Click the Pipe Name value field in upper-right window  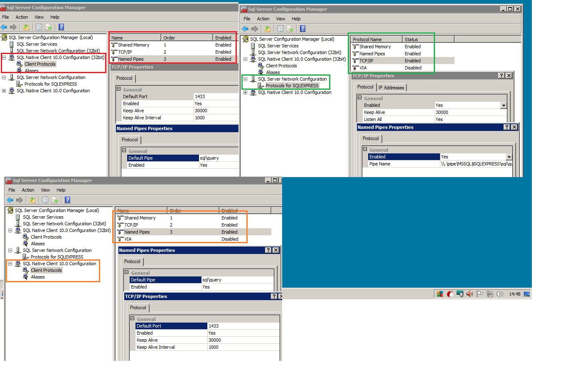tap(476, 164)
